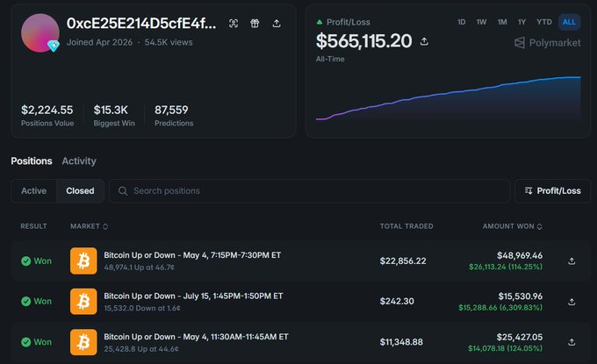Click the 15,532.0 Down at 1.6¢ detail
Viewport: 597px width, 364px height.
(142, 308)
